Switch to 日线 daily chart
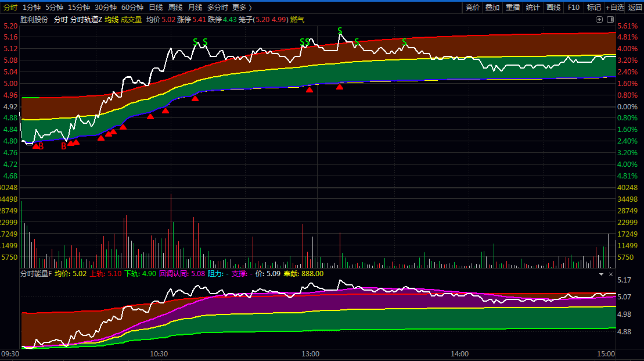This screenshot has width=644, height=361. pyautogui.click(x=156, y=8)
